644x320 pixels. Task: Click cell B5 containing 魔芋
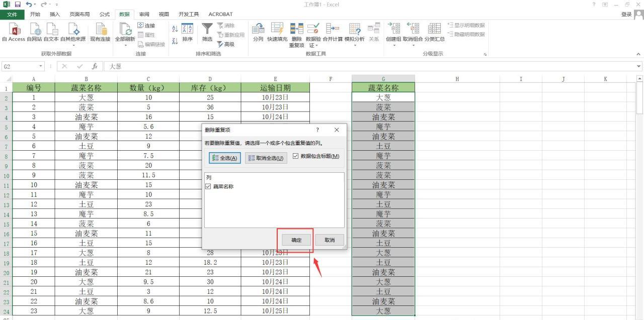pos(86,127)
